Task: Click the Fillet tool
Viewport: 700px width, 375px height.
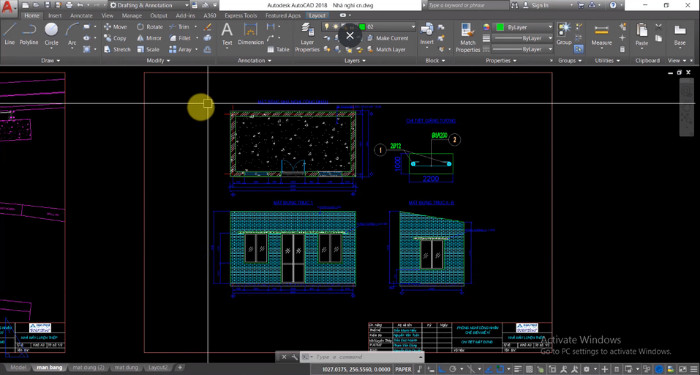Action: click(x=180, y=38)
